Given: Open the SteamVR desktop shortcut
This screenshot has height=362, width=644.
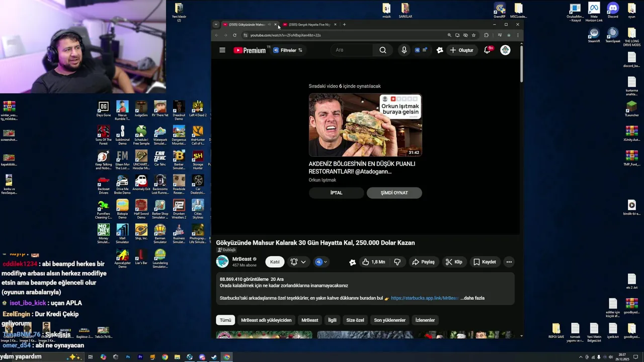Looking at the screenshot, I should click(x=594, y=36).
